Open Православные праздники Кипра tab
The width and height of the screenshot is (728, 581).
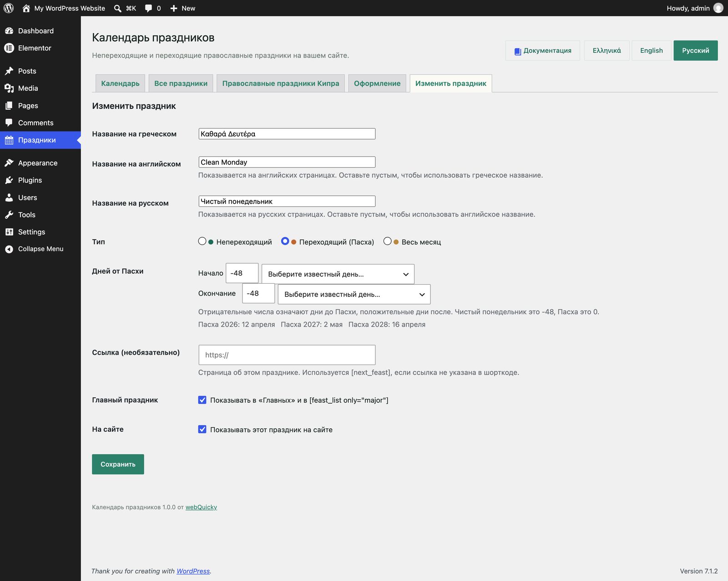[x=281, y=83]
